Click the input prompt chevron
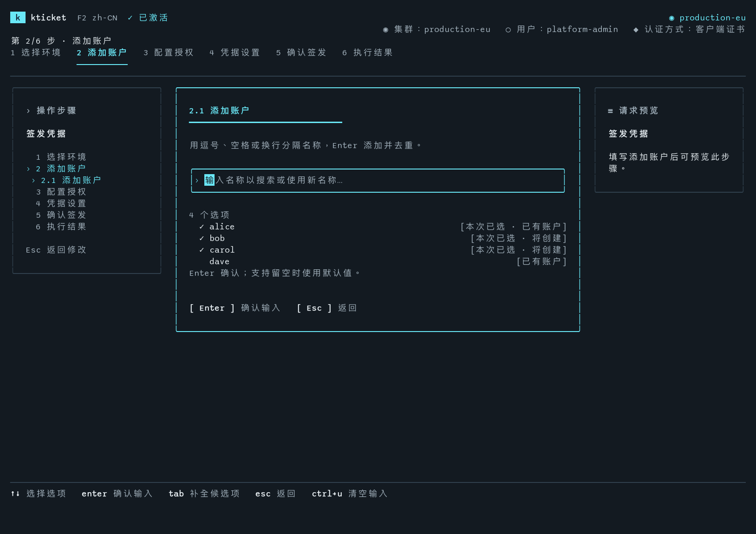Screen dimensions: 756x534 click(x=197, y=180)
